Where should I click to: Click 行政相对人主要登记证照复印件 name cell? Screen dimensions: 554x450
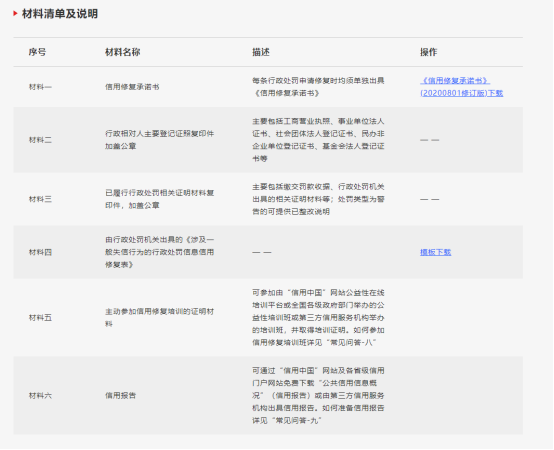tap(160, 140)
